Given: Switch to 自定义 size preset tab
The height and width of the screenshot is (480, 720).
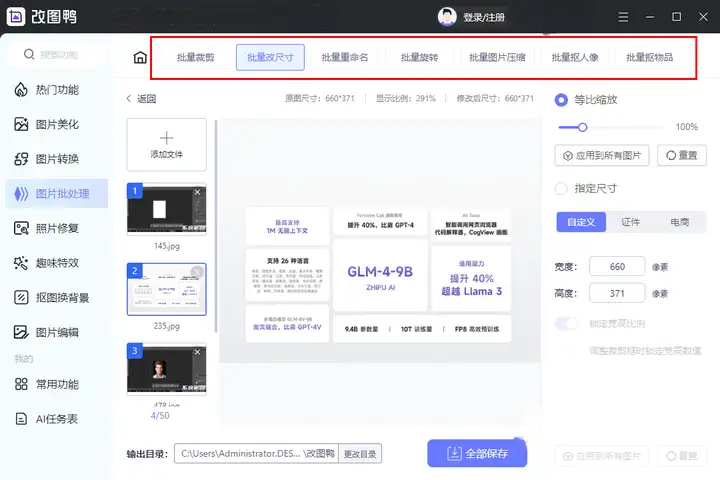Looking at the screenshot, I should pos(581,222).
